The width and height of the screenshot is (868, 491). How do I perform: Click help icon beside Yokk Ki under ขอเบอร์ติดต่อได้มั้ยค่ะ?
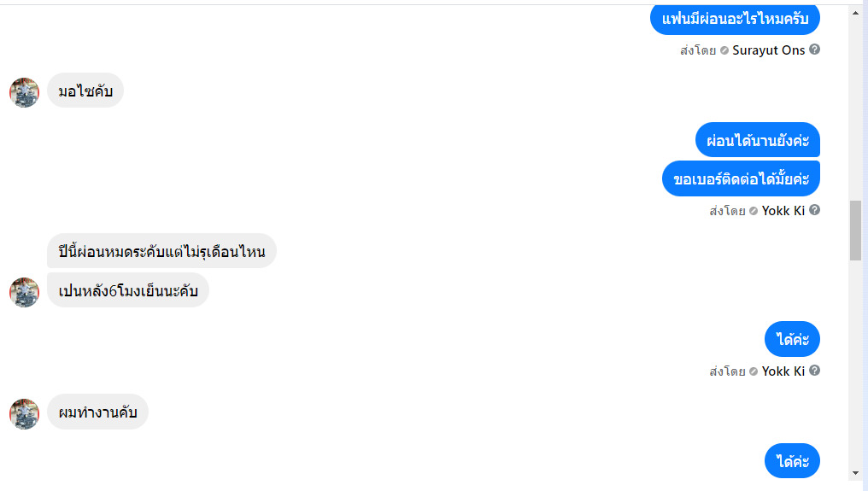pos(815,210)
